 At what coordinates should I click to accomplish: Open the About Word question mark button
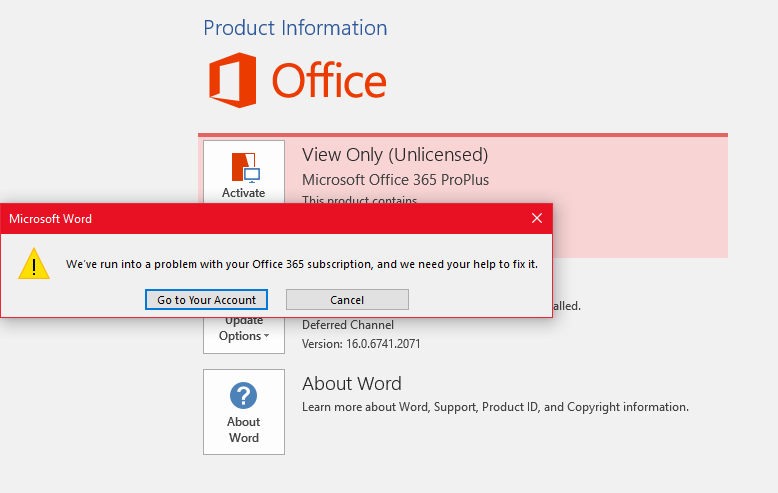(x=244, y=412)
